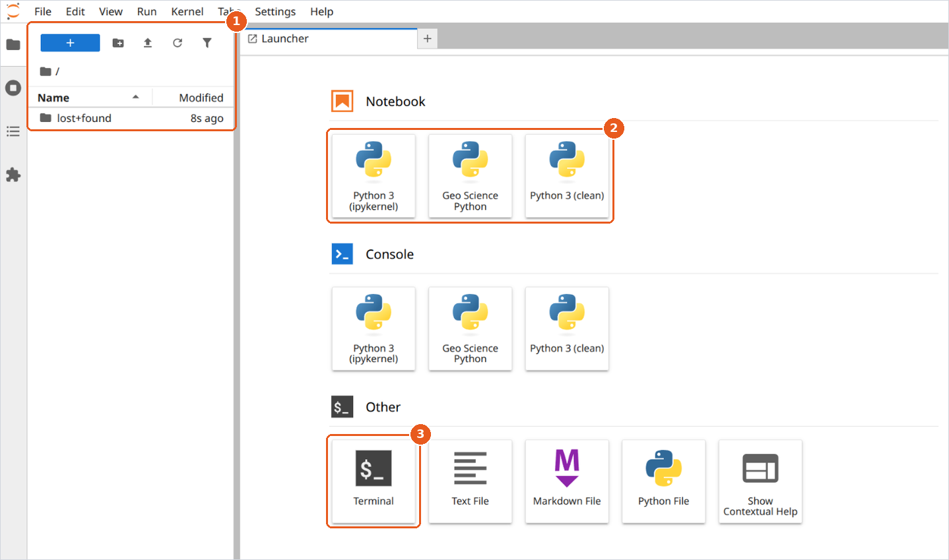Click the root folder breadcrumb icon
This screenshot has width=949, height=560.
point(46,71)
